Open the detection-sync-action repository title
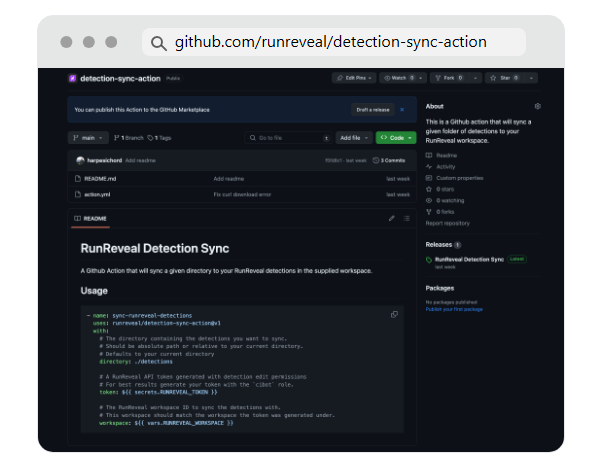Image resolution: width=600 pixels, height=473 pixels. click(x=120, y=78)
